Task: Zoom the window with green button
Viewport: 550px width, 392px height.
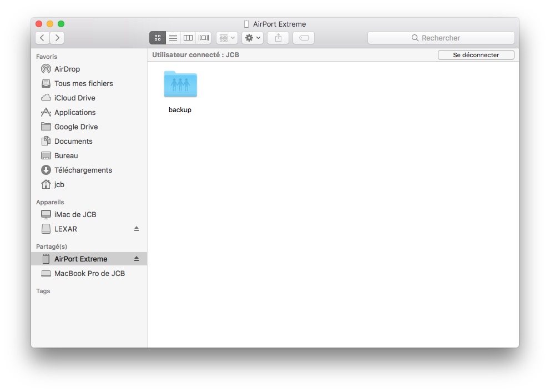Action: pos(61,24)
